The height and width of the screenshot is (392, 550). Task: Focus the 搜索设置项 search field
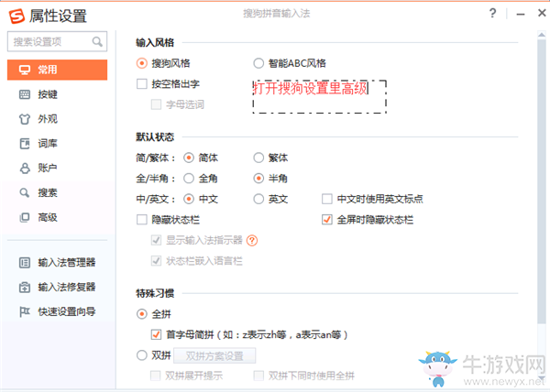point(57,42)
